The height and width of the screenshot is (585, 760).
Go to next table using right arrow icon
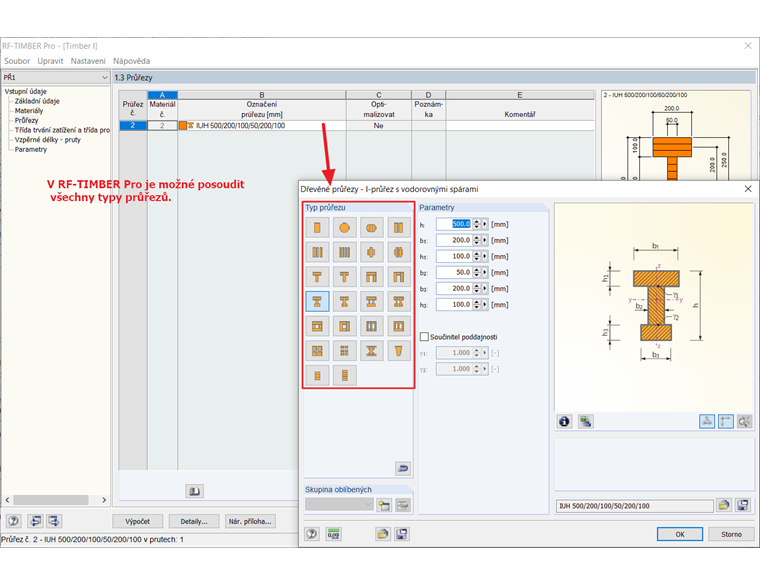coord(54,521)
